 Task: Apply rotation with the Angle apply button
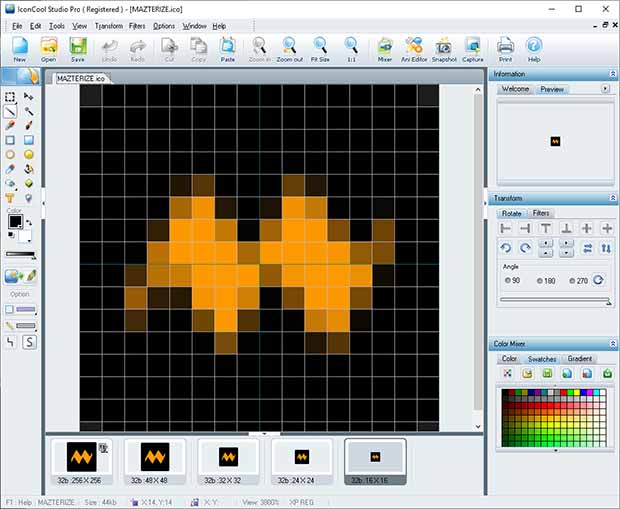click(x=599, y=280)
